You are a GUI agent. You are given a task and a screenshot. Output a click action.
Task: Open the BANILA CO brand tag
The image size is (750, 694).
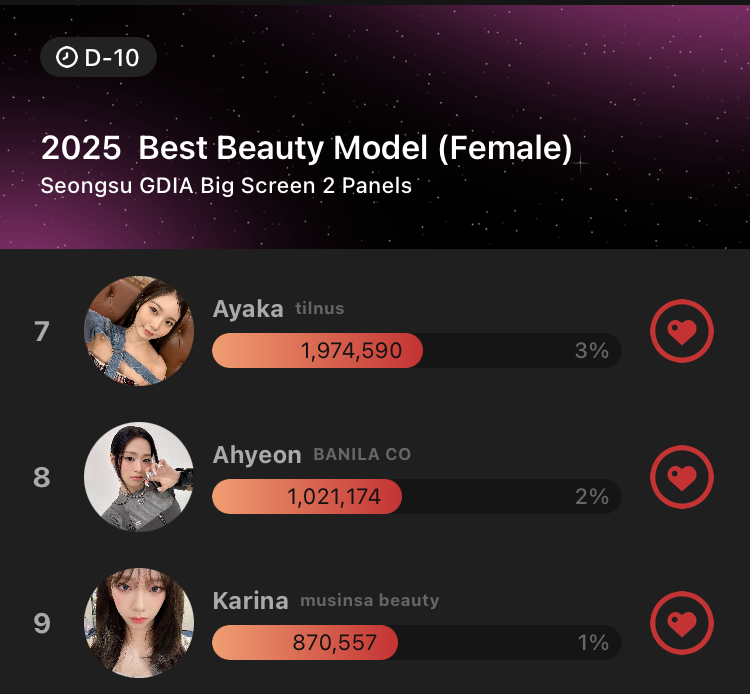[362, 454]
